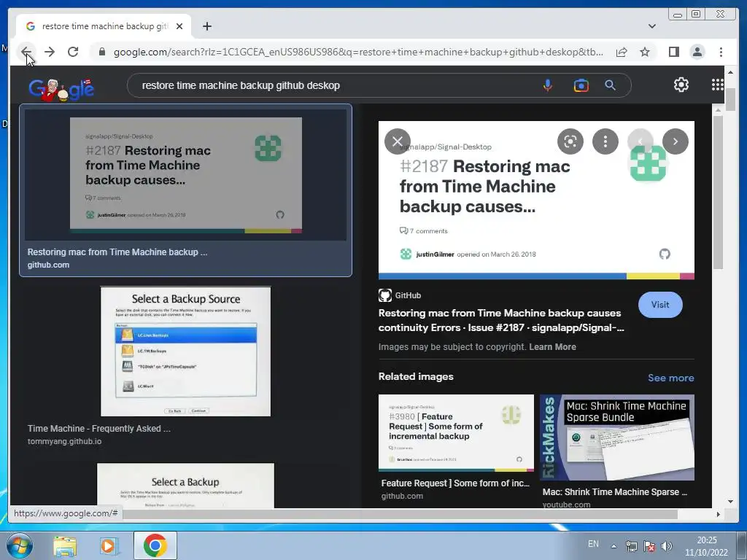Search inside image with the Lens icon in the preview
Viewport: 747px width, 560px height.
(x=570, y=141)
